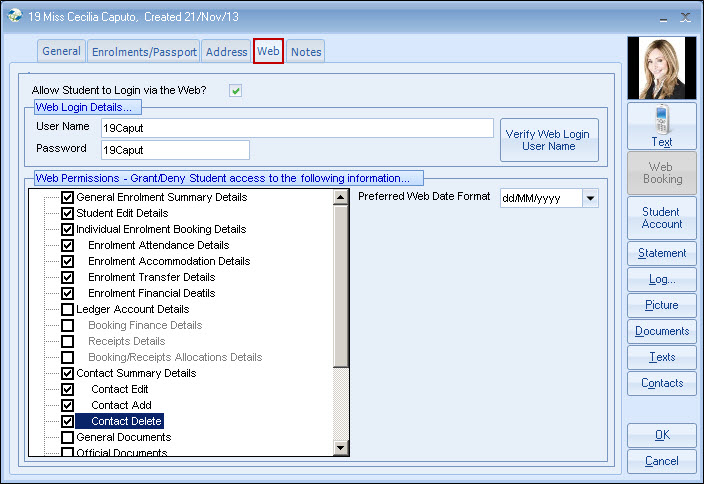Click the student photo thumbnail
This screenshot has height=484, width=704.
pyautogui.click(x=661, y=68)
